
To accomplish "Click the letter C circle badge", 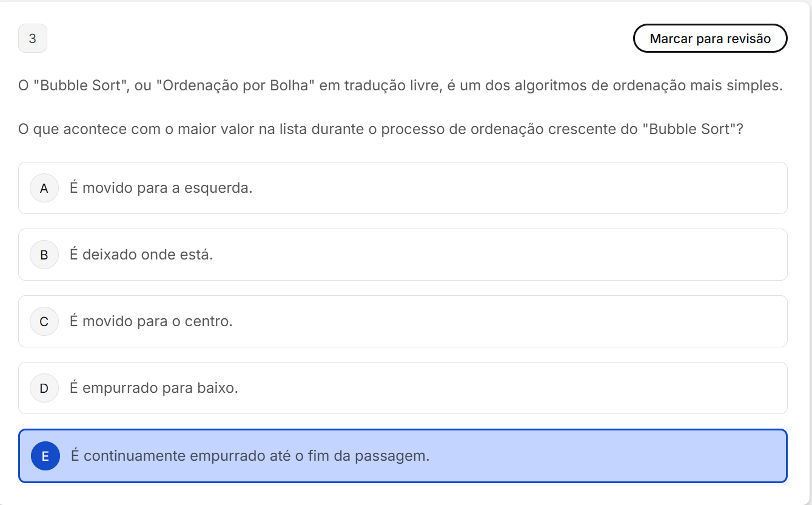I will point(44,321).
